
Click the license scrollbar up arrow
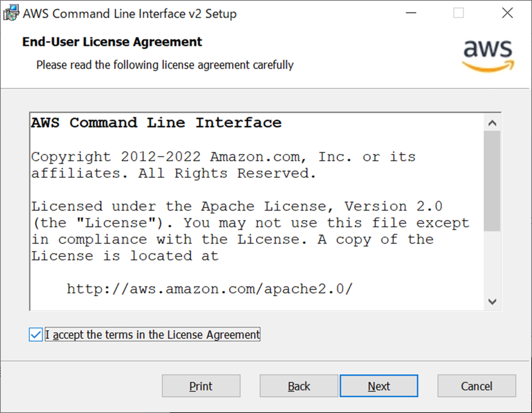coord(492,123)
